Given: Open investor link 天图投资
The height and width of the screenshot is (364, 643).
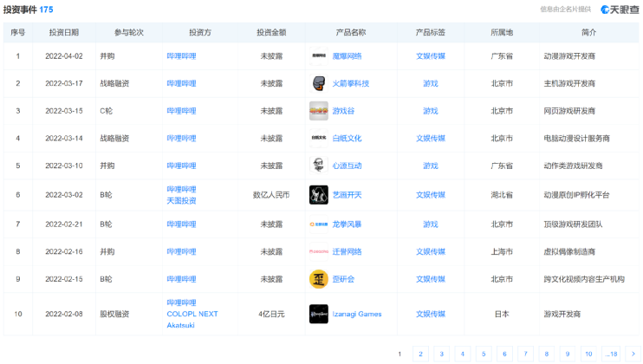Looking at the screenshot, I should click(x=181, y=201).
